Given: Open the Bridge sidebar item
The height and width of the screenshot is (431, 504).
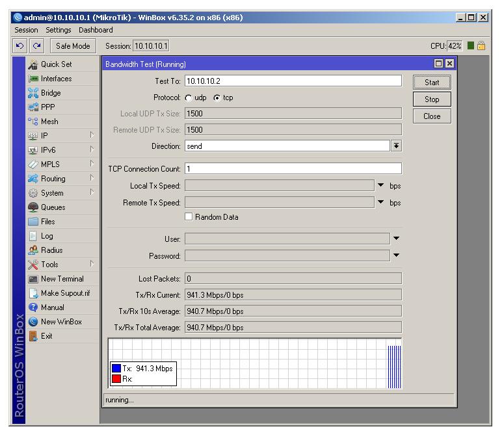Looking at the screenshot, I should click(x=51, y=93).
